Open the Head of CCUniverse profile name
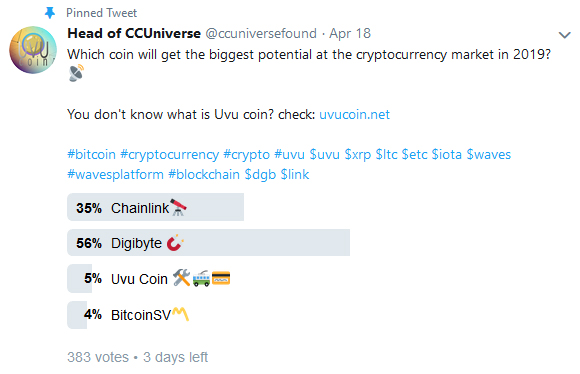Screen dimensions: 580x374 coord(134,33)
